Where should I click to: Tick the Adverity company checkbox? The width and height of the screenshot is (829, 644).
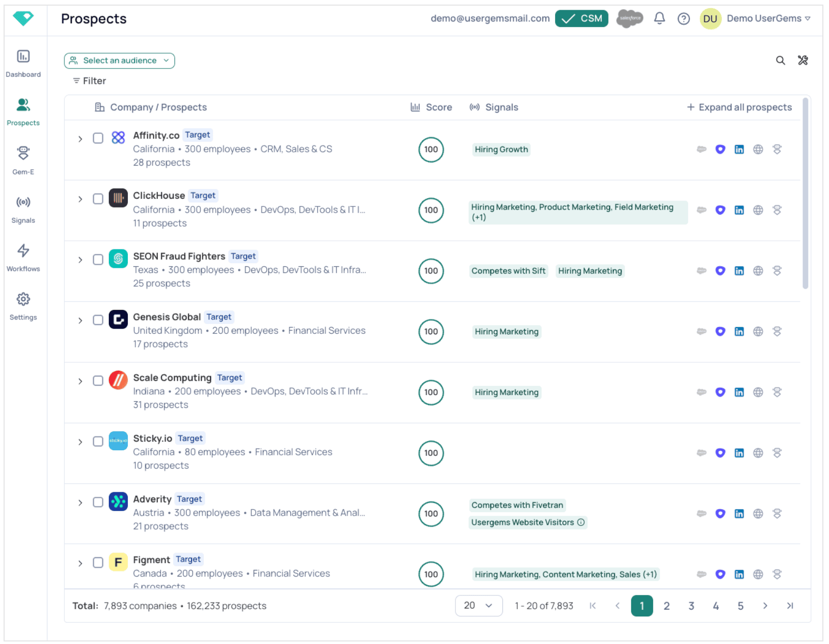[98, 502]
